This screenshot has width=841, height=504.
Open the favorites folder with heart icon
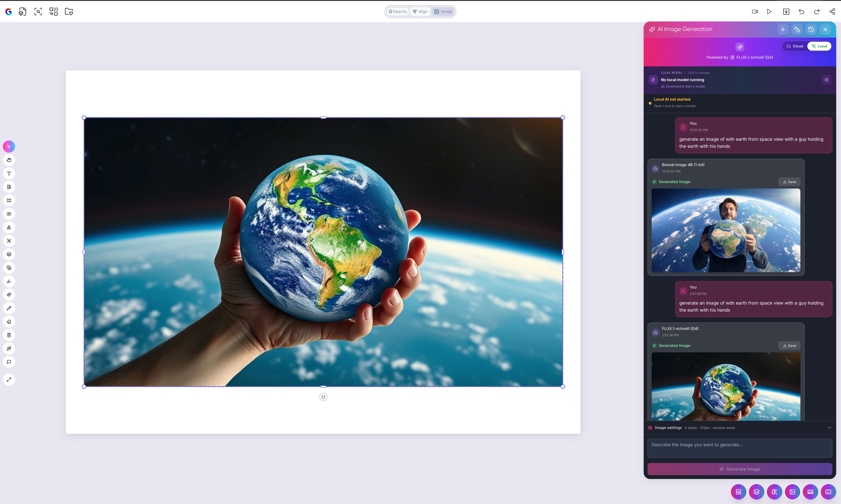point(69,12)
